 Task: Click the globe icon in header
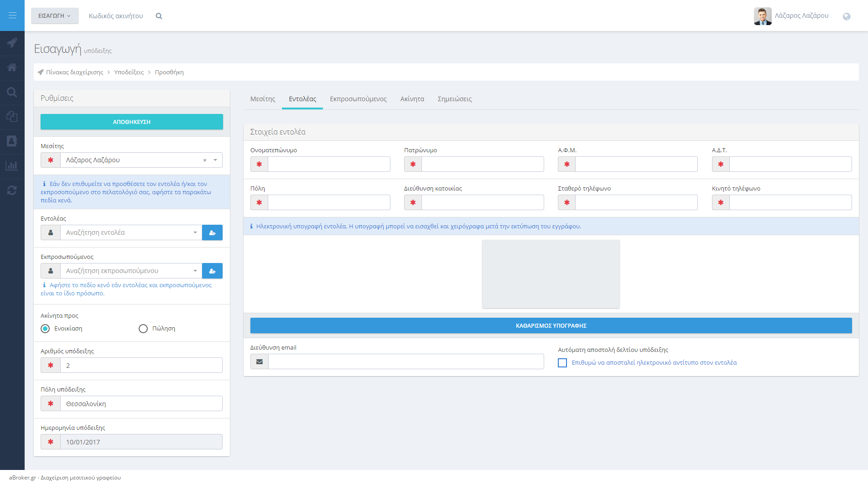(x=846, y=16)
